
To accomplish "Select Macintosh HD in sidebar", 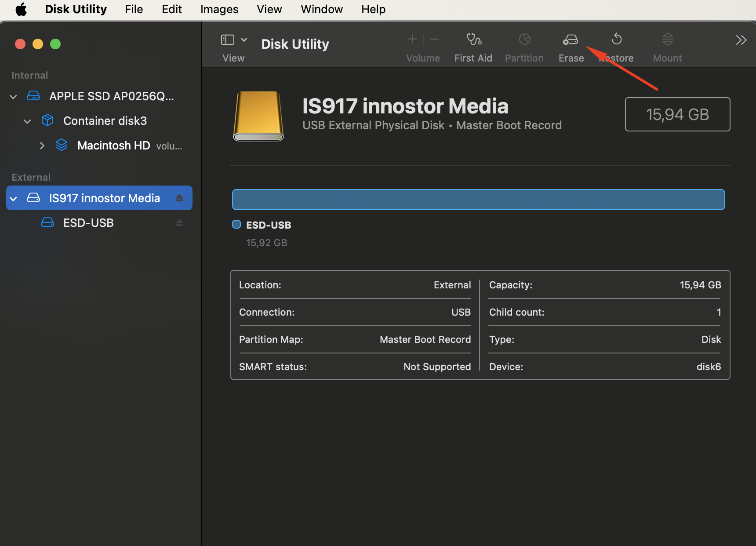I will [99, 146].
